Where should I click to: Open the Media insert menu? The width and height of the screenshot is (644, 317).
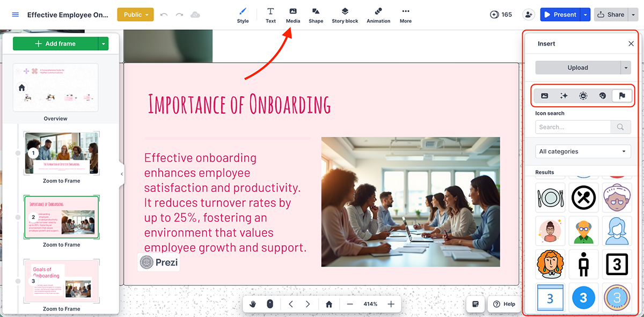[293, 14]
